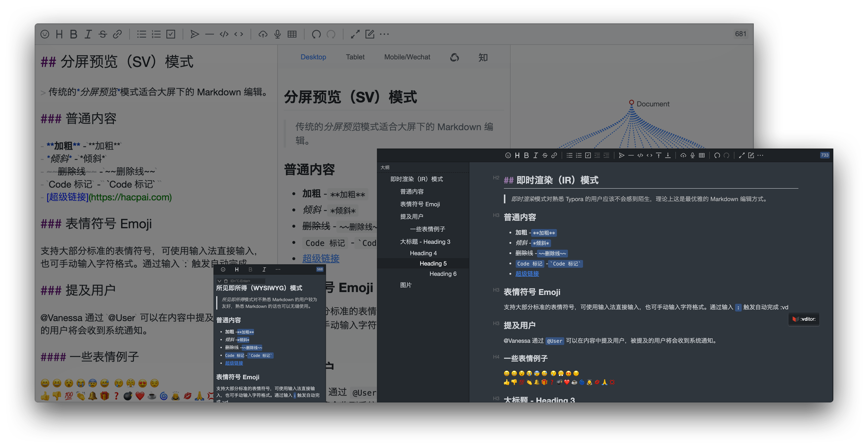Click the :vditor: emoji autocomplete suggestion
The image size is (868, 448).
[804, 319]
